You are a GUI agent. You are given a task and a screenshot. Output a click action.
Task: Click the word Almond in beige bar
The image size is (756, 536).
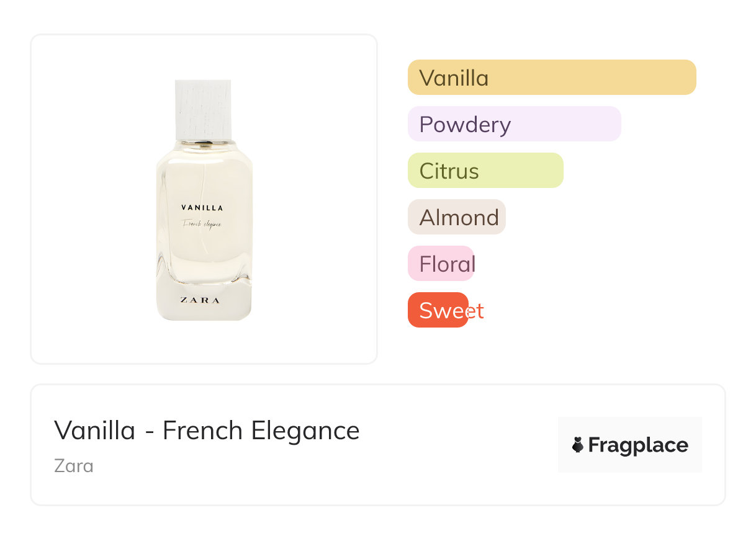[459, 217]
